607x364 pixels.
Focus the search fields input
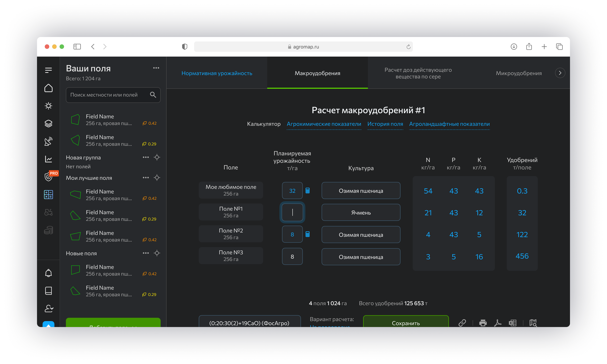[x=113, y=95]
